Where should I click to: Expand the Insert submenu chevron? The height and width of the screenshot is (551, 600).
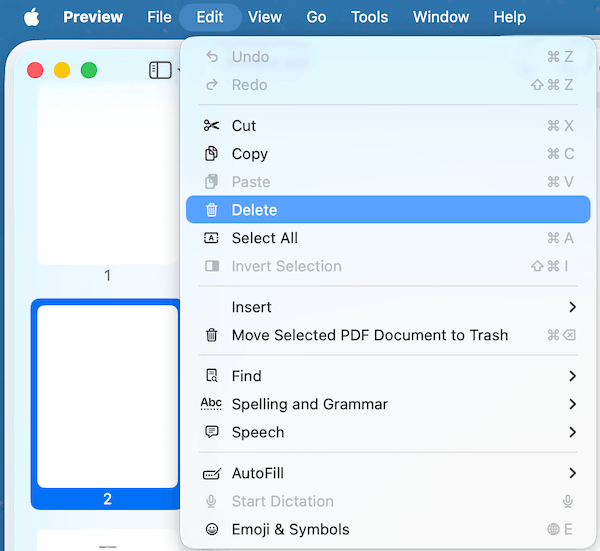pos(572,307)
